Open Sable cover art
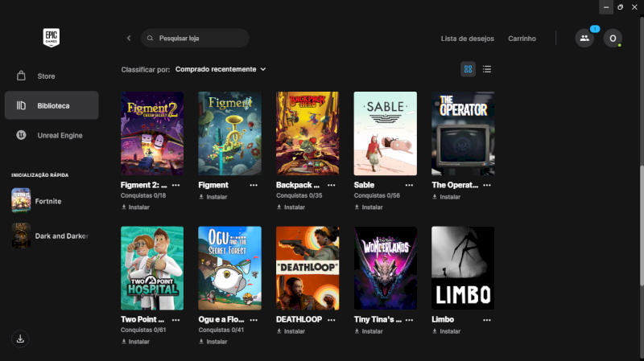This screenshot has height=361, width=644. tap(386, 133)
